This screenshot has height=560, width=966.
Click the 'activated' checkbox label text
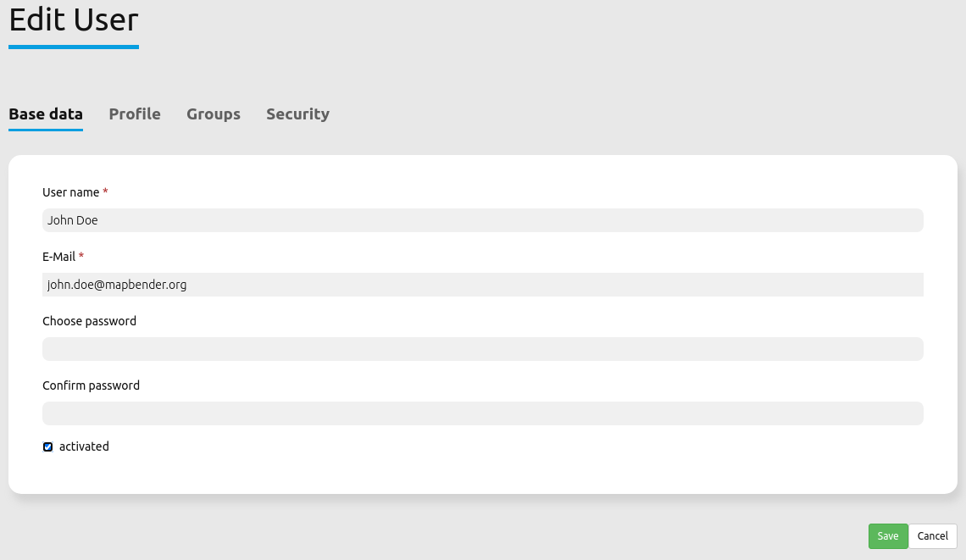pos(84,446)
